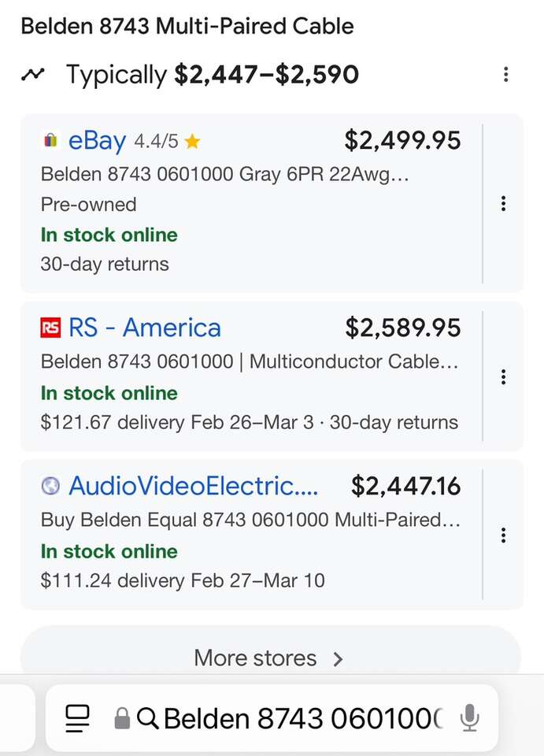Tap the eBay store logo icon

tap(50, 141)
